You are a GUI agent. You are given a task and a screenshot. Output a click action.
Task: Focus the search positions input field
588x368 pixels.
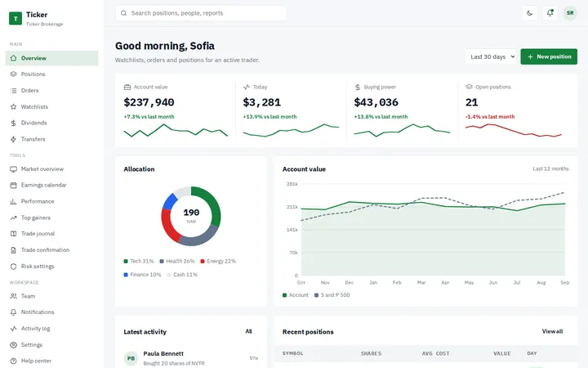(201, 13)
